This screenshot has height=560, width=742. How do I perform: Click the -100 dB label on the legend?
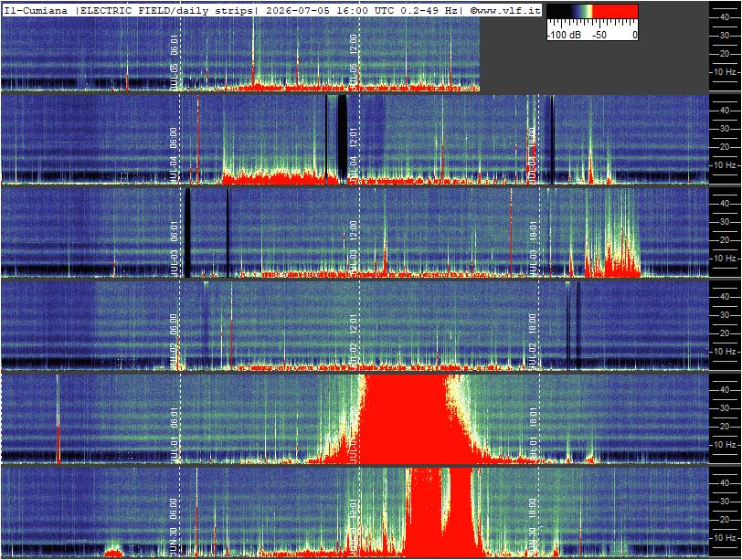[564, 35]
